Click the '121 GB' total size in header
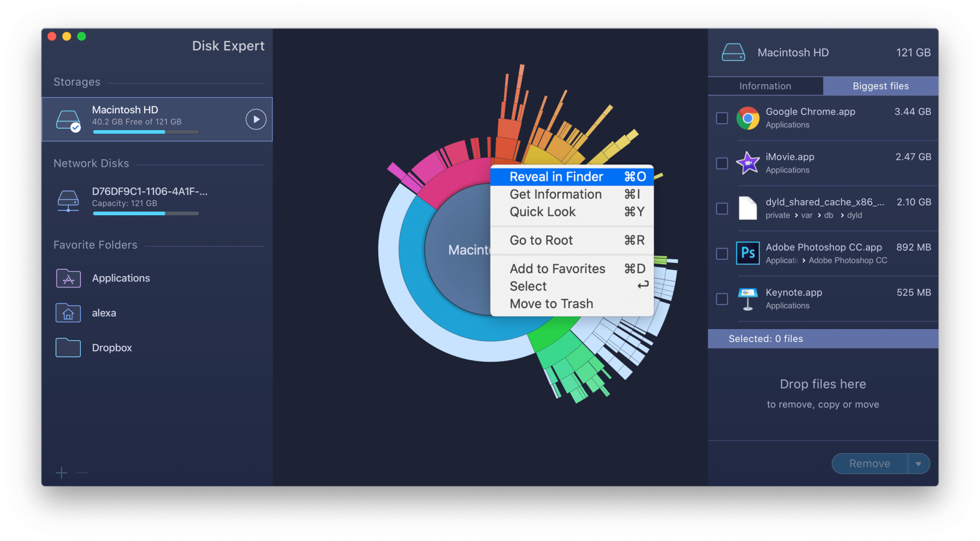 coord(913,53)
